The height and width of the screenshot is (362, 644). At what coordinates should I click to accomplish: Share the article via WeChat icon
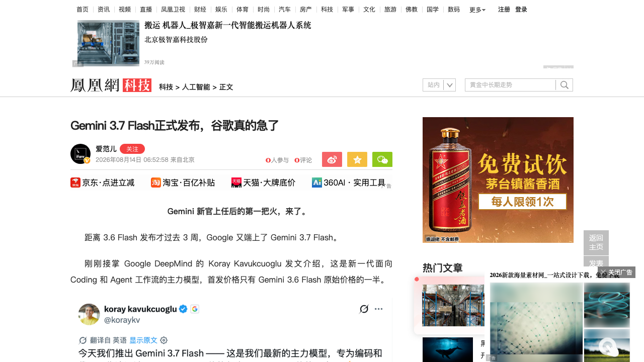[x=382, y=159]
